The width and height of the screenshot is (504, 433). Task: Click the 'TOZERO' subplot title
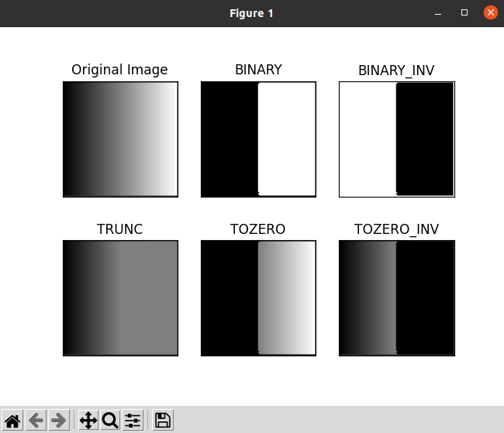pos(257,229)
